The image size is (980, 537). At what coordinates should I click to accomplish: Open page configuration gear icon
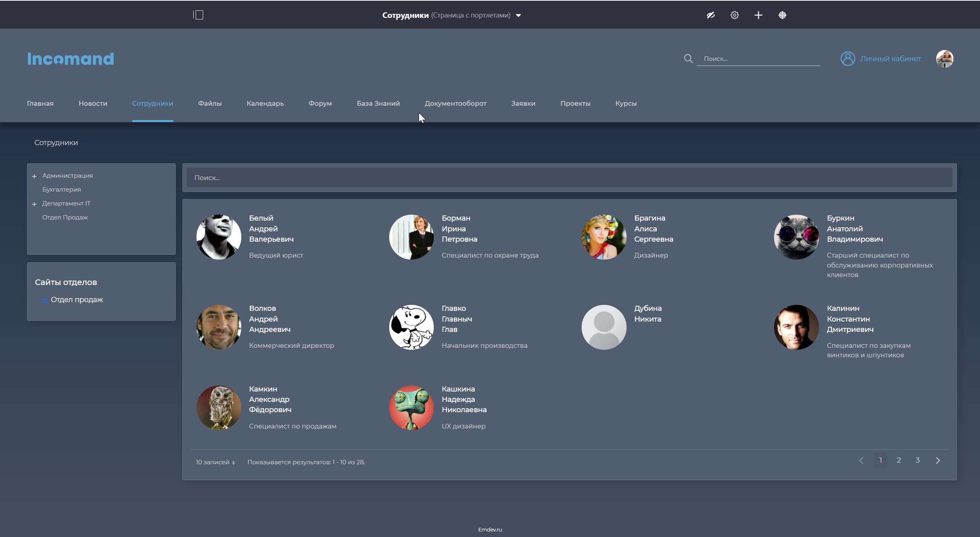[734, 15]
